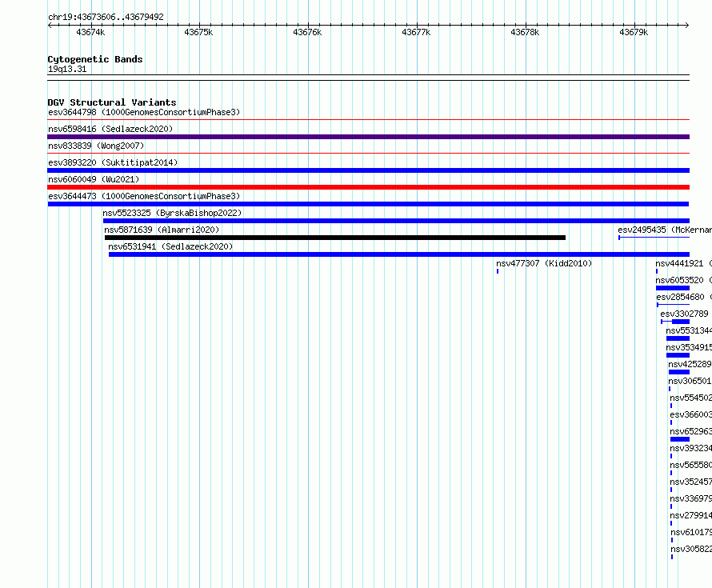712x588 pixels.
Task: Select the blue bar under nsv553134 label
Action: 678,338
